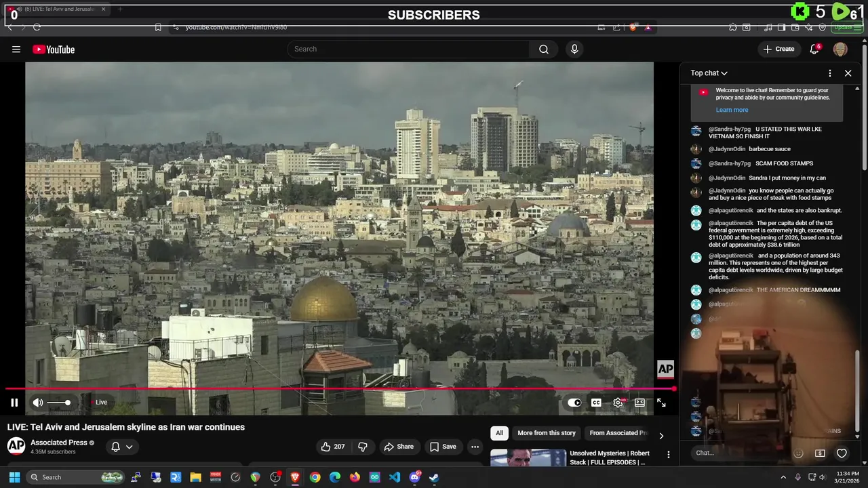Open File Explorer from the taskbar

pos(195,477)
